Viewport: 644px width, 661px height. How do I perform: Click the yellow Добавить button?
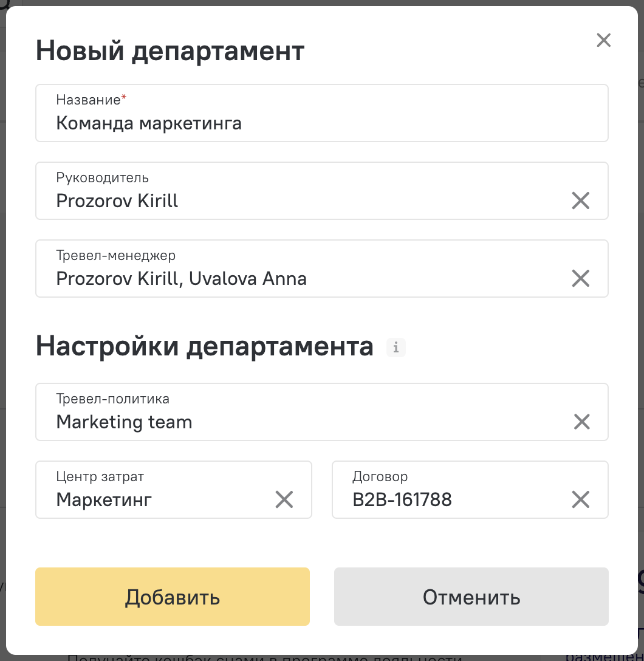click(173, 597)
